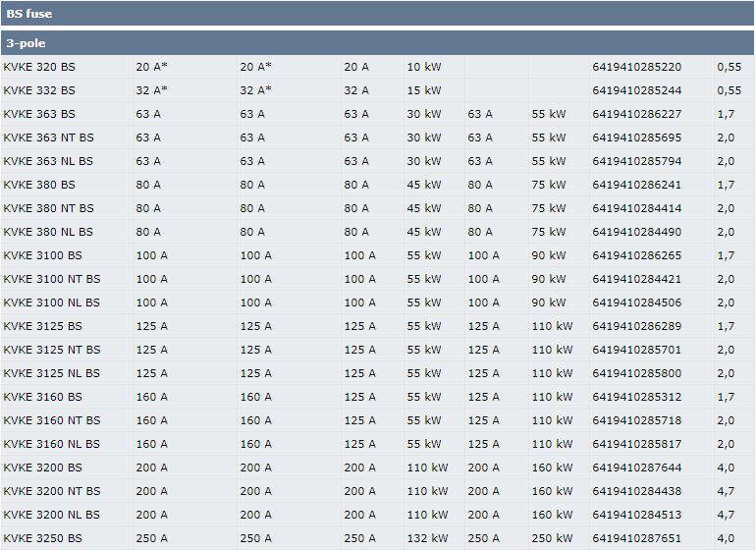
Task: Select the KVKE 320 BS product name
Action: [39, 67]
